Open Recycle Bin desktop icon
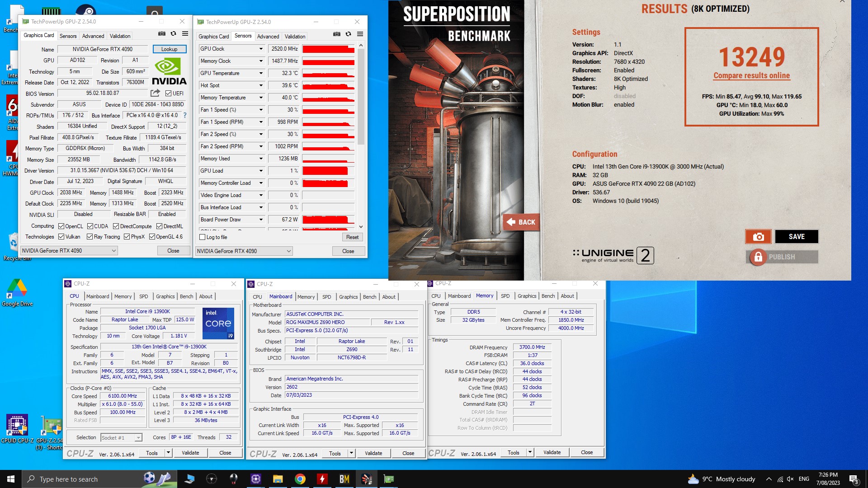868x488 pixels. 14,246
